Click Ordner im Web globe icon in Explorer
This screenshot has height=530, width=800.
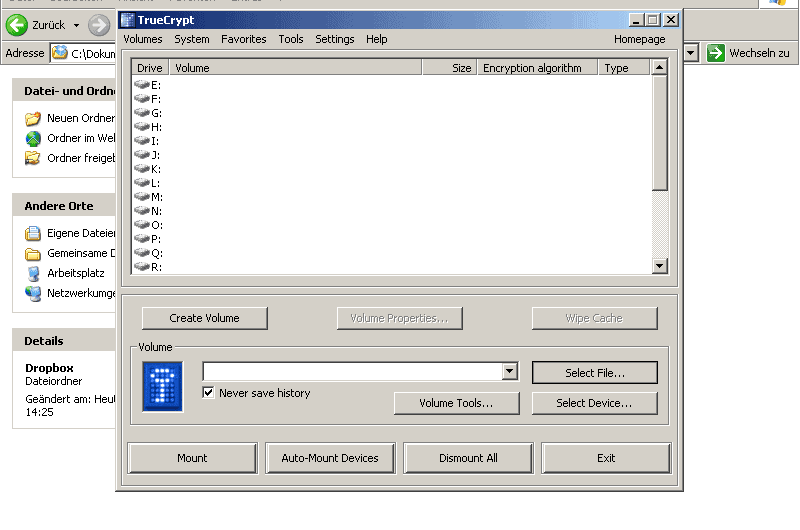coord(33,138)
